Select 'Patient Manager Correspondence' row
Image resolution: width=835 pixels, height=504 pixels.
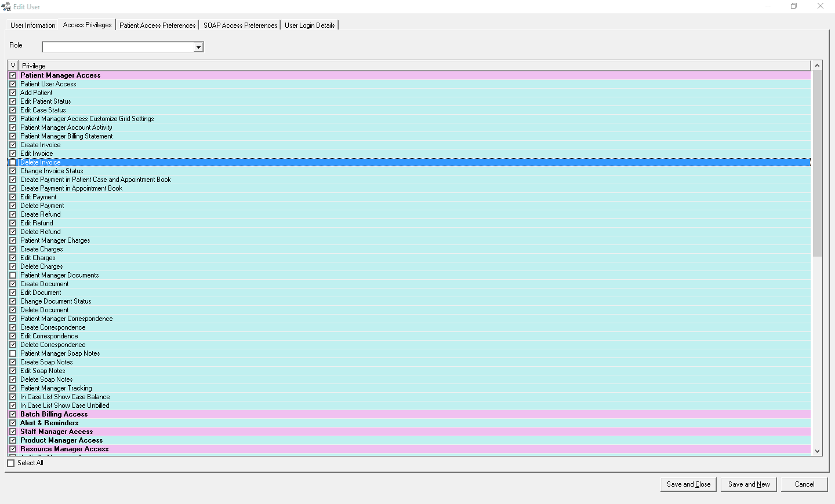(409, 319)
